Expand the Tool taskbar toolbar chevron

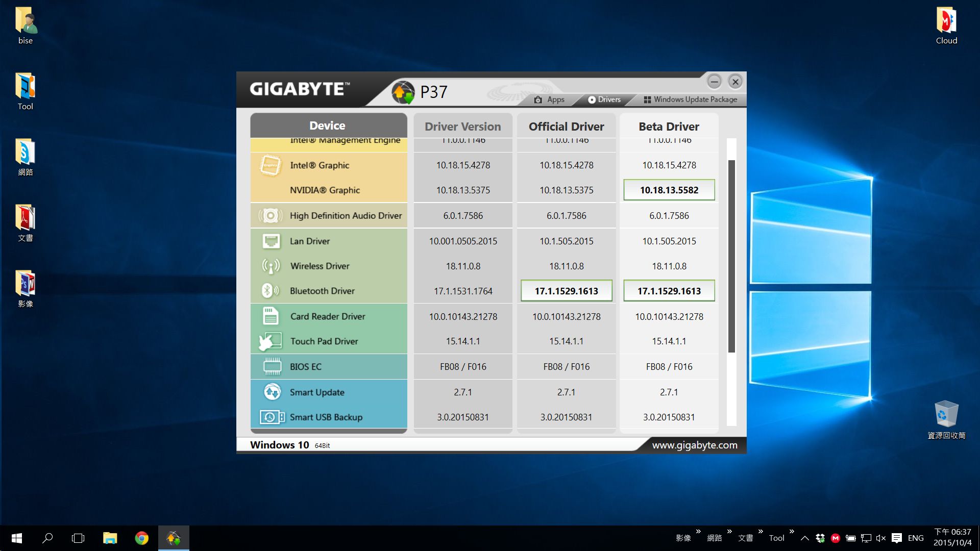792,532
